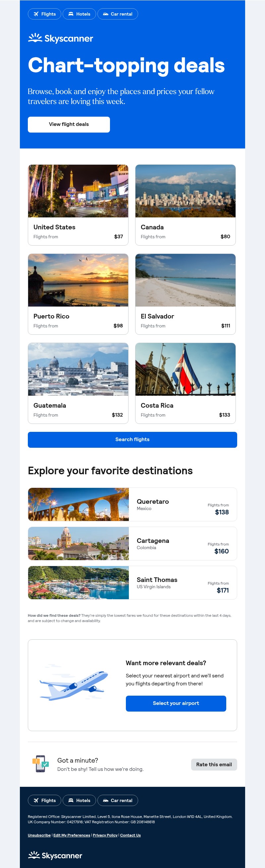Click the airplane icon in the Flights pill

[x=37, y=14]
